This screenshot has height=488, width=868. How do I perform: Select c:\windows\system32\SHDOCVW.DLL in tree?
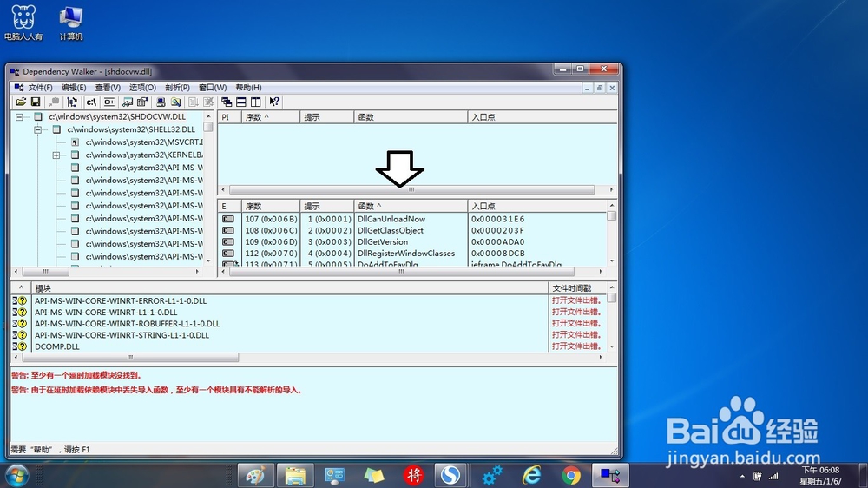point(117,117)
